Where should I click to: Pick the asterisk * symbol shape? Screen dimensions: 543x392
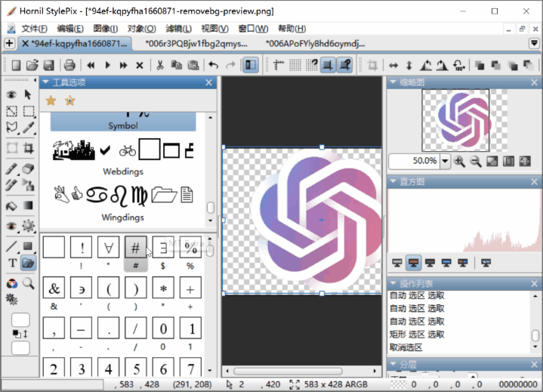coord(163,288)
